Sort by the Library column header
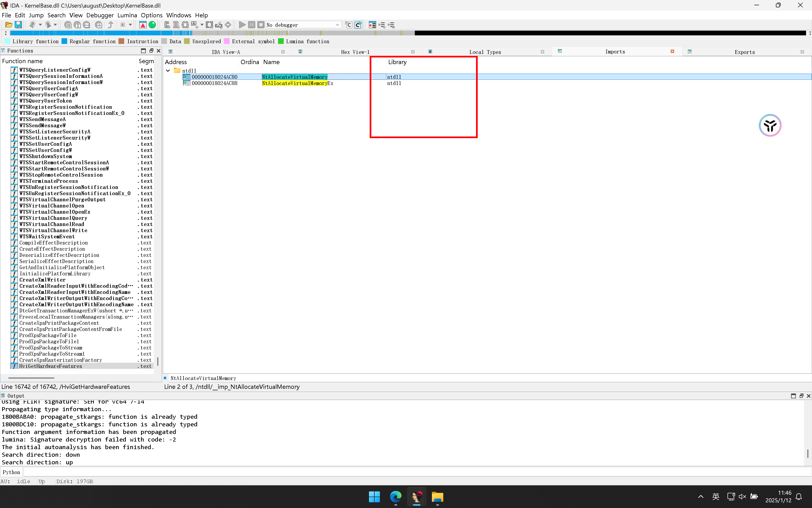812x508 pixels. [397, 62]
